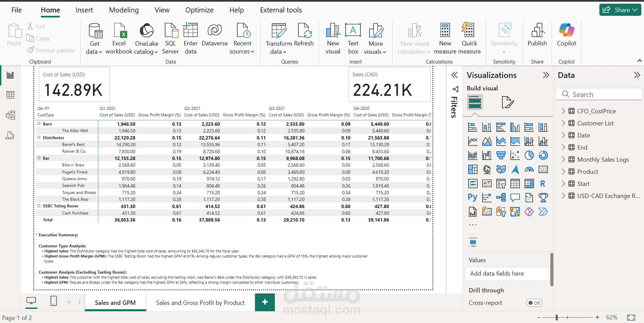Screen dimensions: 644x323
Task: Select the Power Automate visual
Action: (x=543, y=212)
